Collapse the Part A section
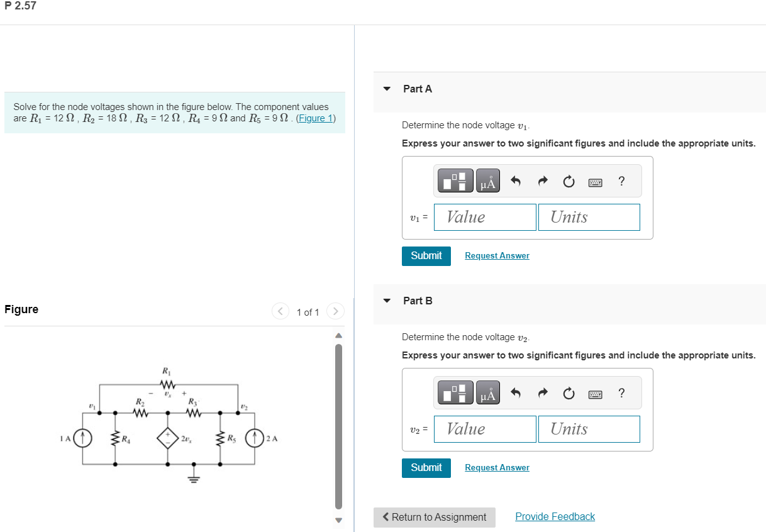This screenshot has height=532, width=766. pos(386,89)
